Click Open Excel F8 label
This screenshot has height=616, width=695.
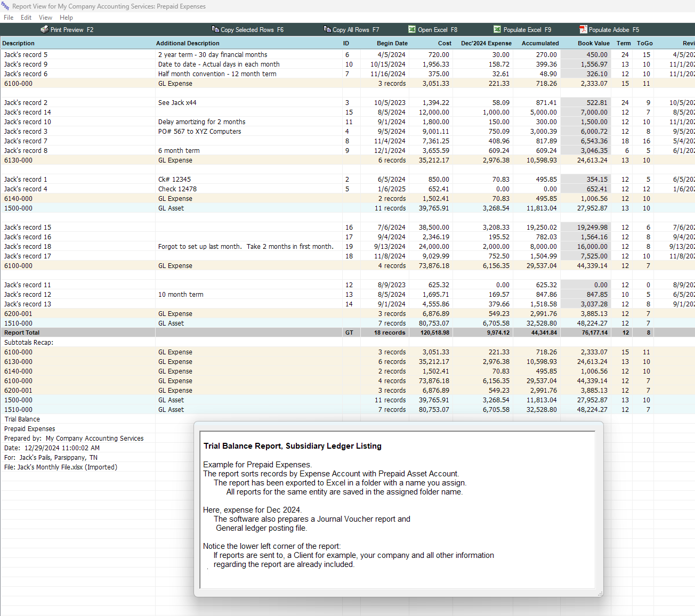[x=438, y=30]
